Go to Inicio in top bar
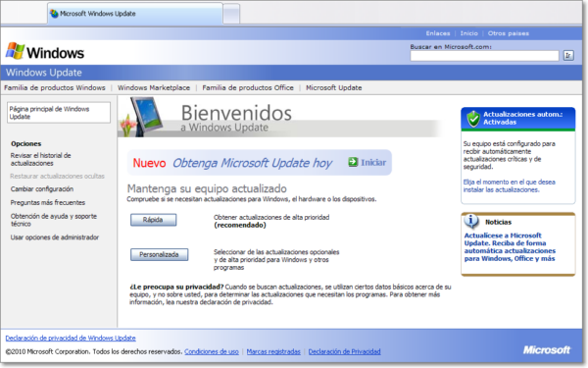Image resolution: width=588 pixels, height=368 pixels. tap(468, 33)
